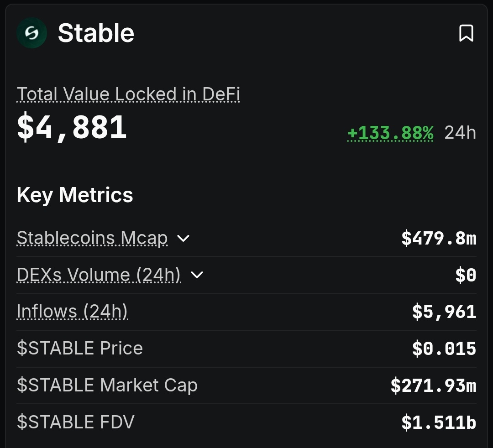The height and width of the screenshot is (448, 493).
Task: Expand the DEXs Volume (24h) chevron
Action: tap(196, 275)
